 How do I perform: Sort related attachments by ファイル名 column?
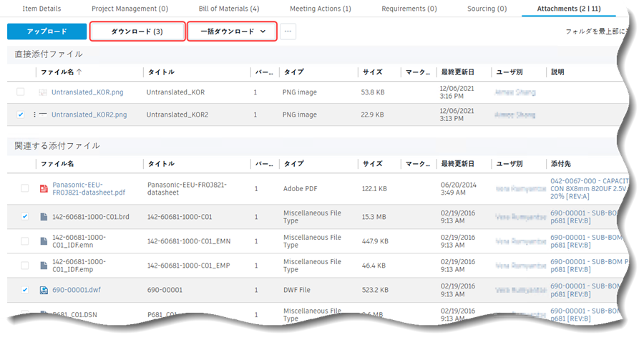[57, 163]
